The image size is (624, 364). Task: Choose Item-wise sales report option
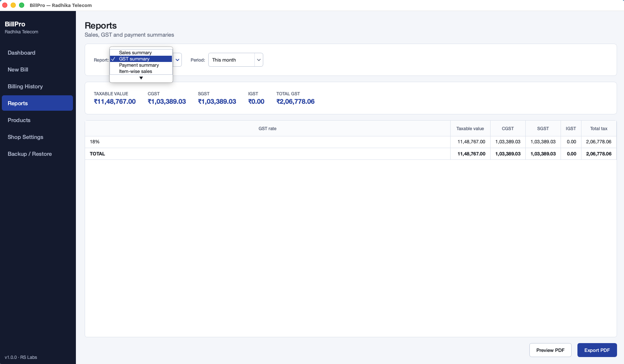coord(141,71)
